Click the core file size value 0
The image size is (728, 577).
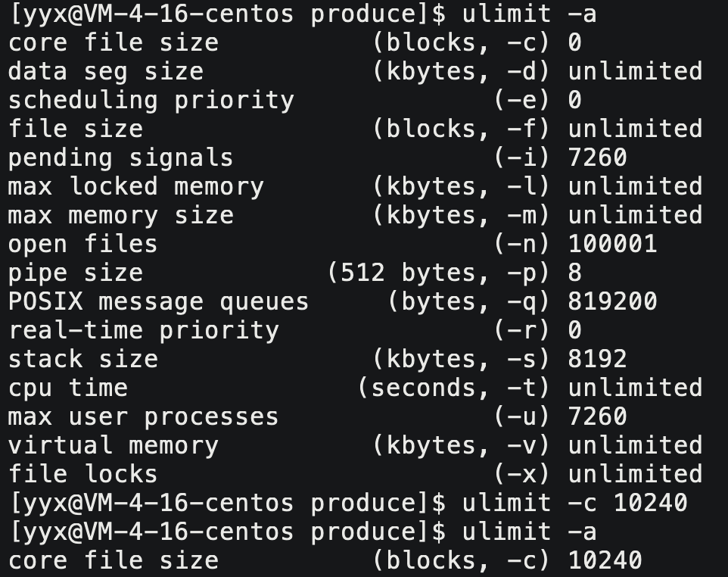tap(574, 42)
